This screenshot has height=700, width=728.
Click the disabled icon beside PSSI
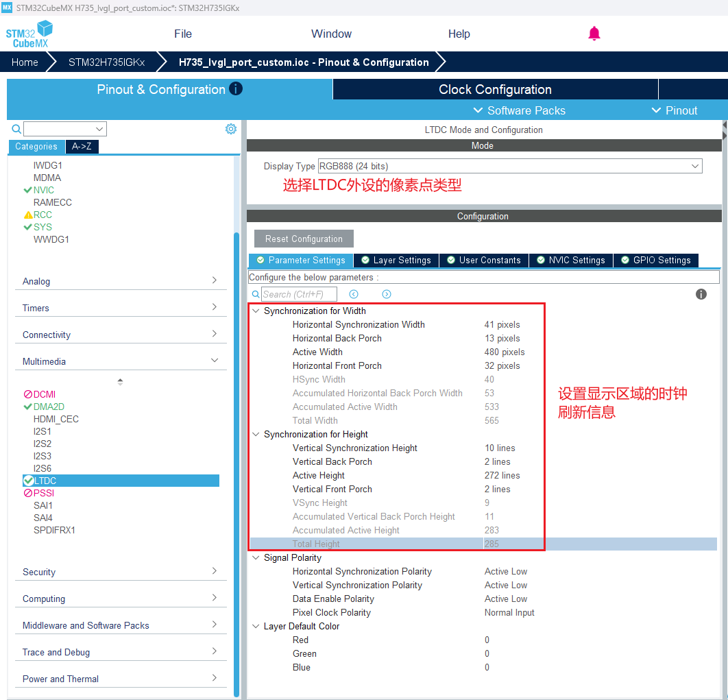28,493
